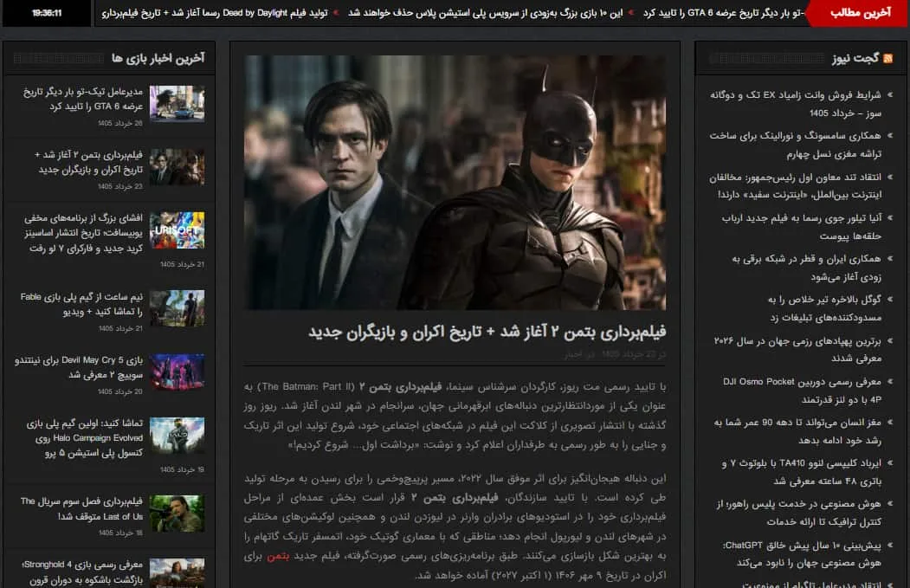Open the Fable gameplay article thumbnail
Viewport: 910px width, 588px height.
(x=177, y=308)
